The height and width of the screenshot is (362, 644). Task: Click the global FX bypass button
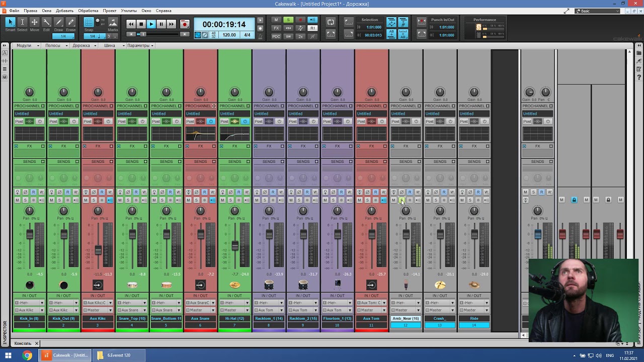276,28
